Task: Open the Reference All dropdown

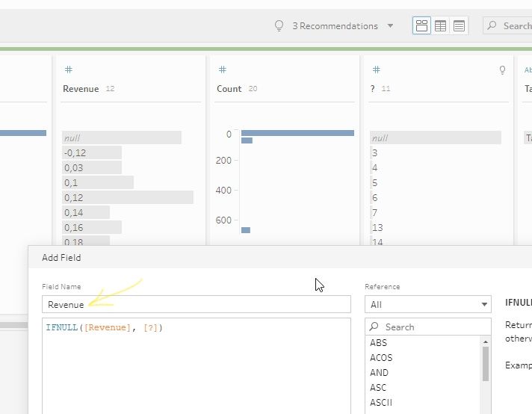Action: click(x=427, y=304)
